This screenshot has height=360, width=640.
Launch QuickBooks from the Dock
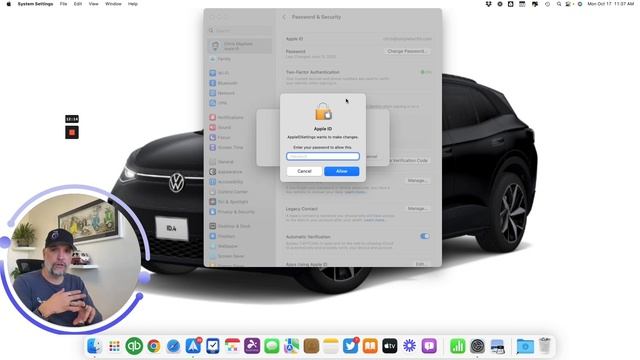pos(134,346)
